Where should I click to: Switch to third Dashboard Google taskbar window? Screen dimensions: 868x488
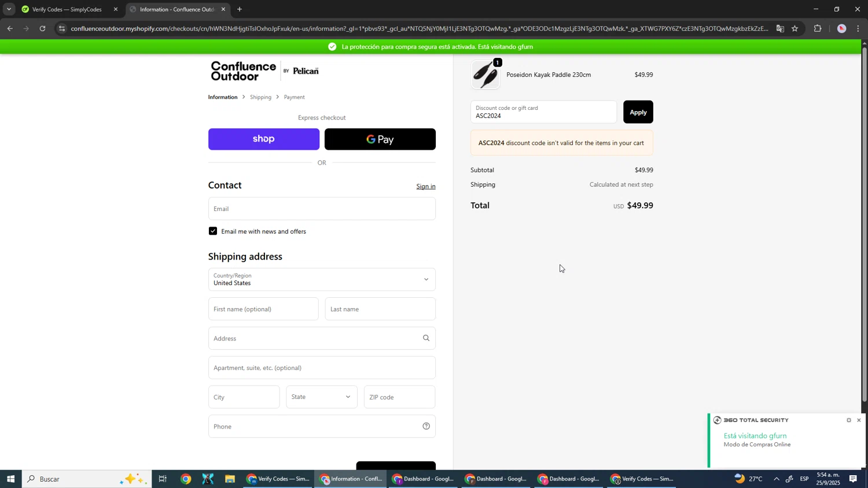(569, 479)
